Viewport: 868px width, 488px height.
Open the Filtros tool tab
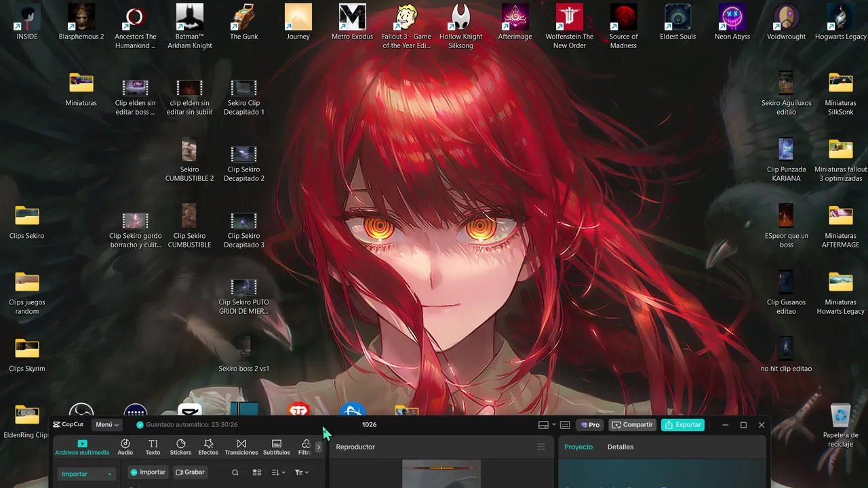point(304,447)
